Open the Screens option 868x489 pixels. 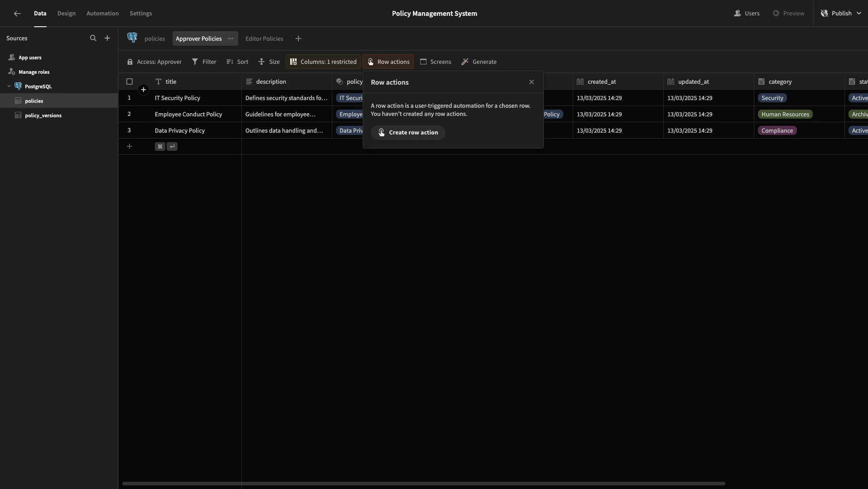(x=436, y=62)
